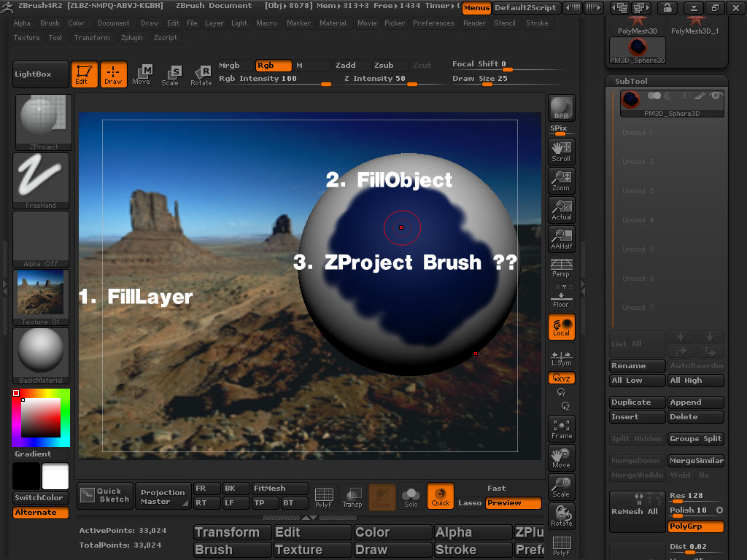Click SwitchColor button
Screen dimensions: 747x560
point(41,497)
